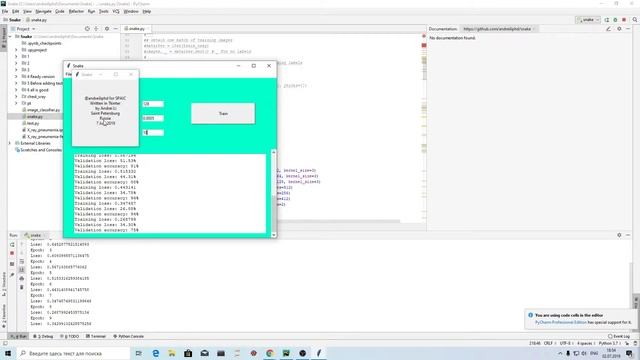Viewport: 640px width, 360px height.
Task: Open the Python Console tab
Action: (128, 336)
